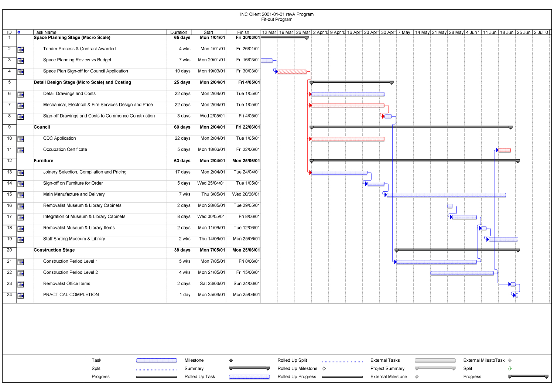
Task: Select the Construction Stage summary task name
Action: 54,250
